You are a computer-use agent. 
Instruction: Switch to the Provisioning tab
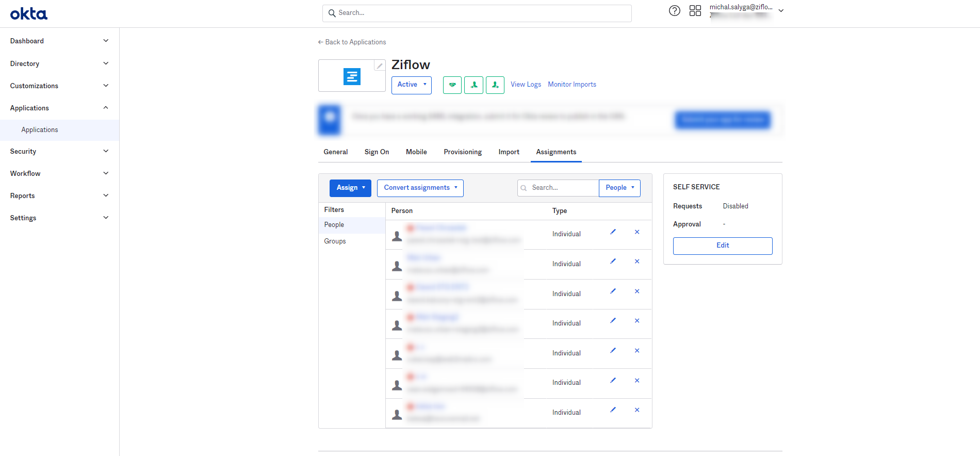463,152
